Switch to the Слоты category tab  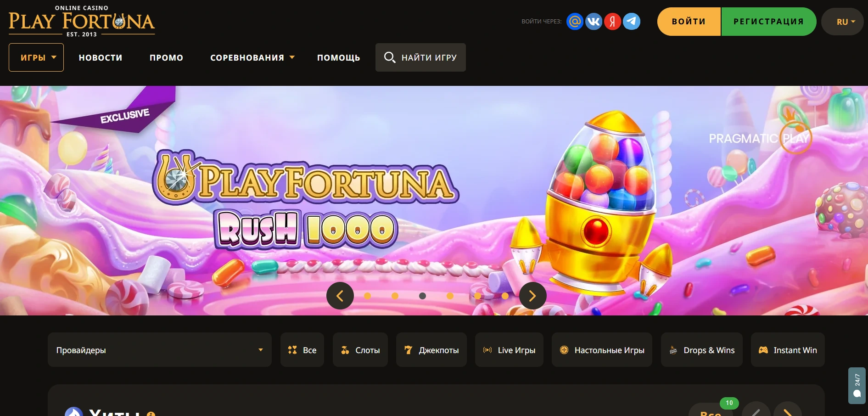[360, 350]
